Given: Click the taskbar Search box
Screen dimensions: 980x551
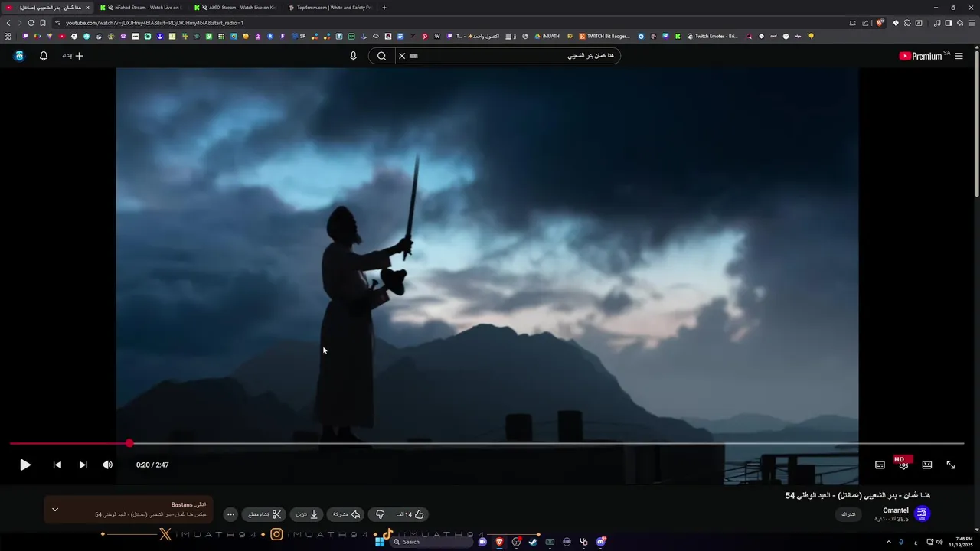Looking at the screenshot, I should coord(432,542).
